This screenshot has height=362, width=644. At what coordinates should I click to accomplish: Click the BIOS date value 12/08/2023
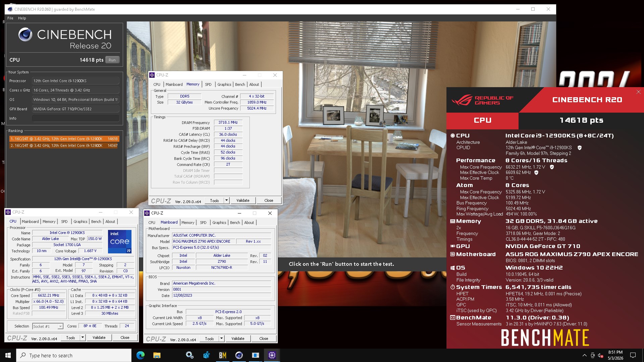(221, 296)
